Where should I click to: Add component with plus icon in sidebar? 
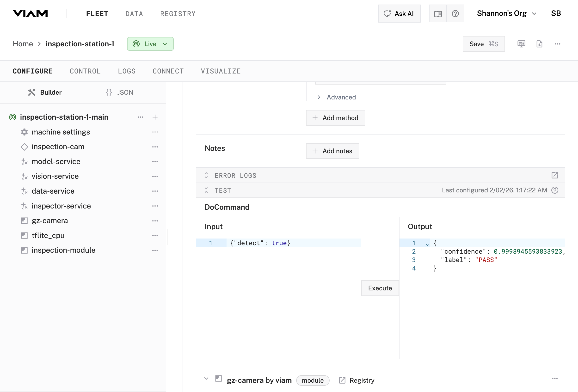pyautogui.click(x=155, y=117)
